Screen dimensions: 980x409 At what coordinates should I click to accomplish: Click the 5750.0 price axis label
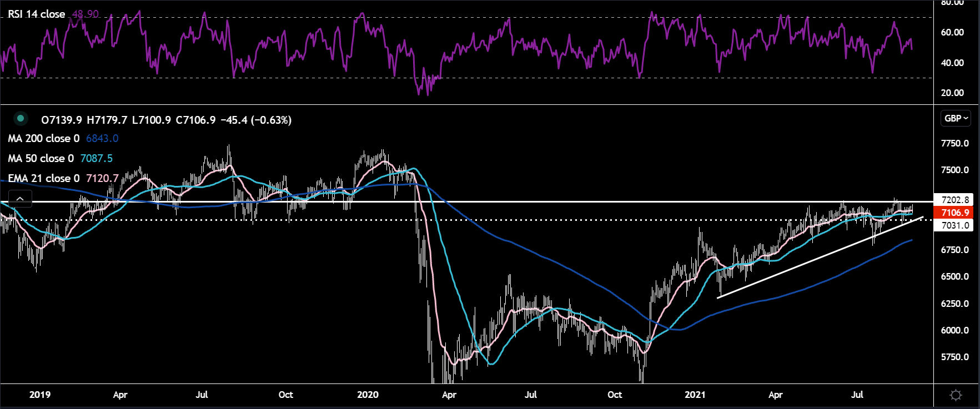pos(954,357)
